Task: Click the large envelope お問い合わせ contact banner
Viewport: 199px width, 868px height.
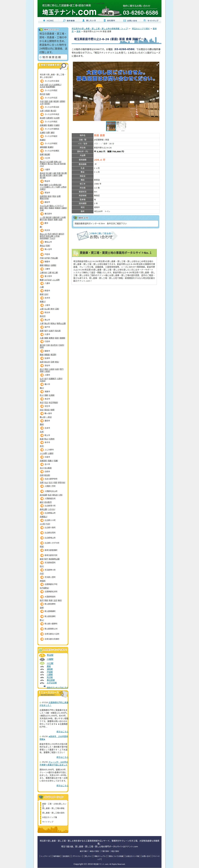Action: [97, 236]
